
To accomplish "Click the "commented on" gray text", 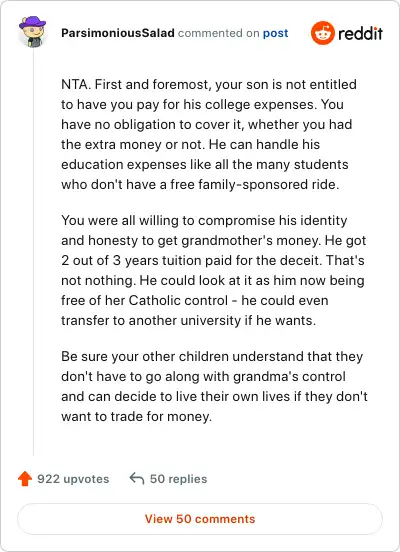I will tap(218, 33).
